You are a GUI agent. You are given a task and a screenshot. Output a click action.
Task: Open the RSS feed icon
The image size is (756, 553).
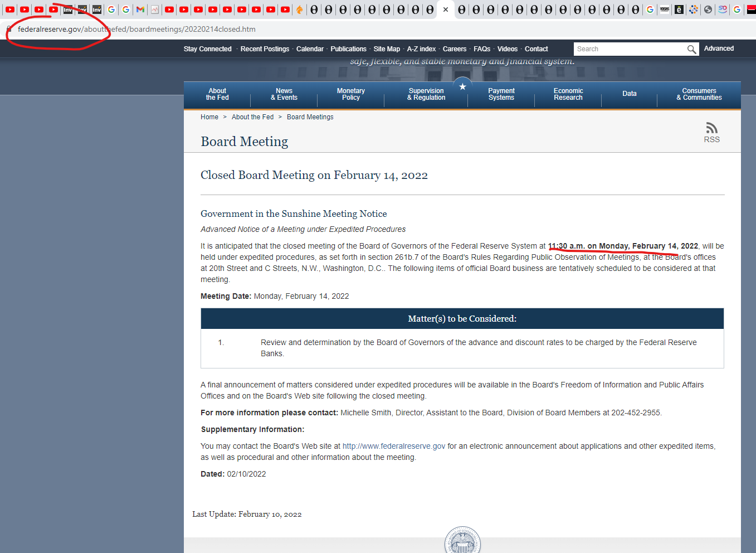click(712, 132)
